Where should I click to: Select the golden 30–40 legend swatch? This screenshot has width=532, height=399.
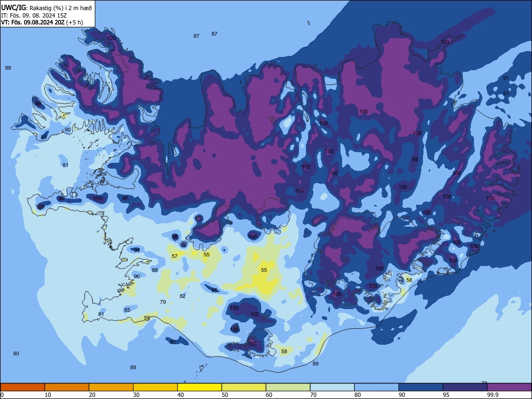(x=155, y=387)
